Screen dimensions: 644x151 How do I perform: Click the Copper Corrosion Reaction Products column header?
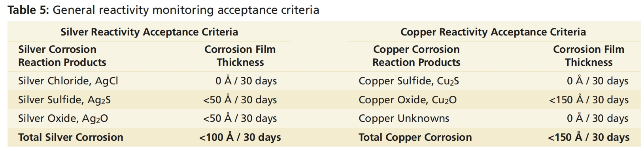[416, 56]
